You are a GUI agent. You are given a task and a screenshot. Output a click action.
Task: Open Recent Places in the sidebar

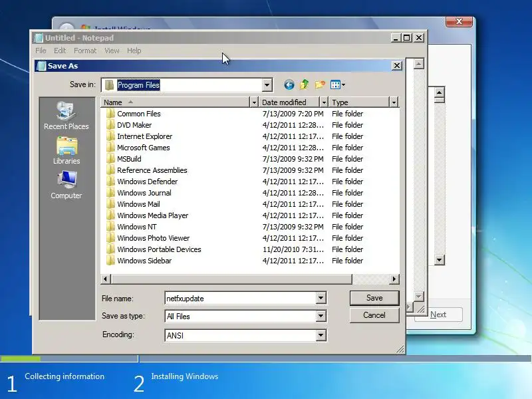coord(66,116)
